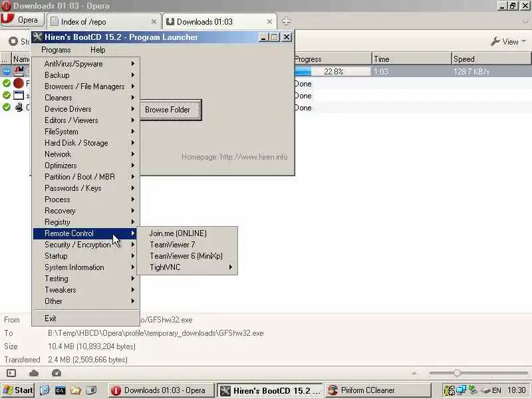This screenshot has height=399, width=532.
Task: Click the Opera Link cloud icon
Action: (34, 373)
